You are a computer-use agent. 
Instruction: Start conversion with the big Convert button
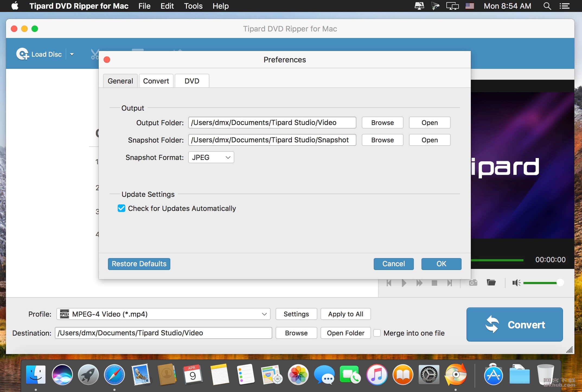[514, 324]
